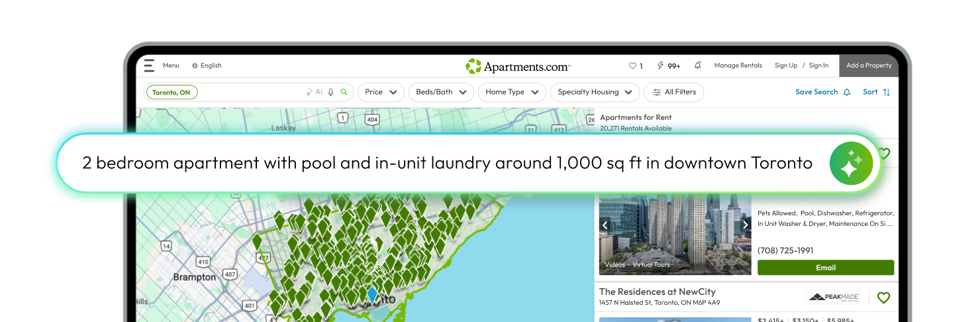This screenshot has width=980, height=322.
Task: Switch language via English link
Action: [x=211, y=66]
